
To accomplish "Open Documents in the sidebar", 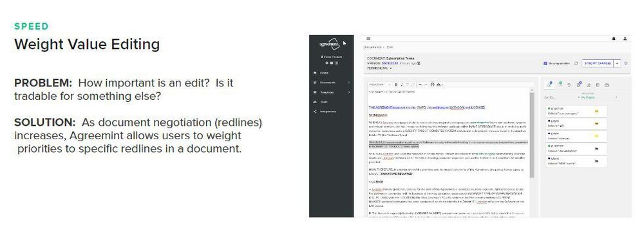I will 325,83.
